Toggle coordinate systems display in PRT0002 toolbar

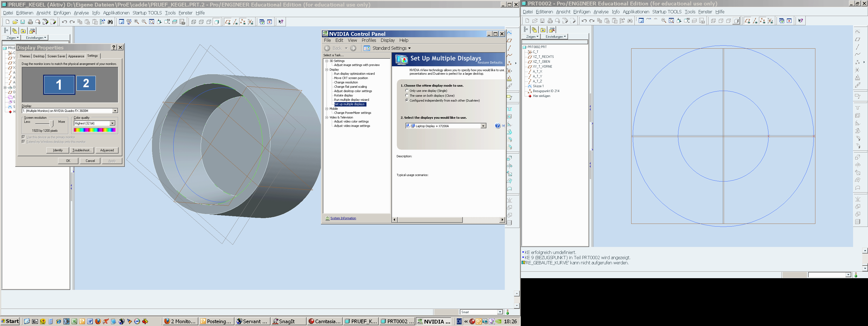pyautogui.click(x=770, y=21)
